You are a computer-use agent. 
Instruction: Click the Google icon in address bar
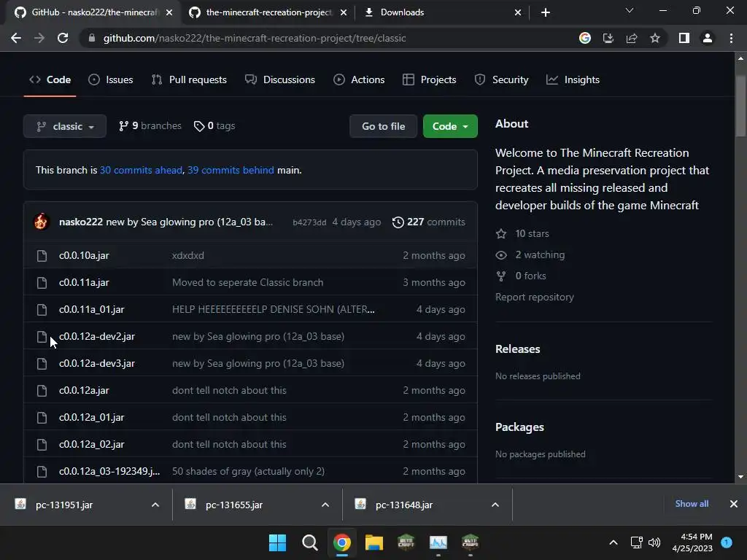pos(585,38)
